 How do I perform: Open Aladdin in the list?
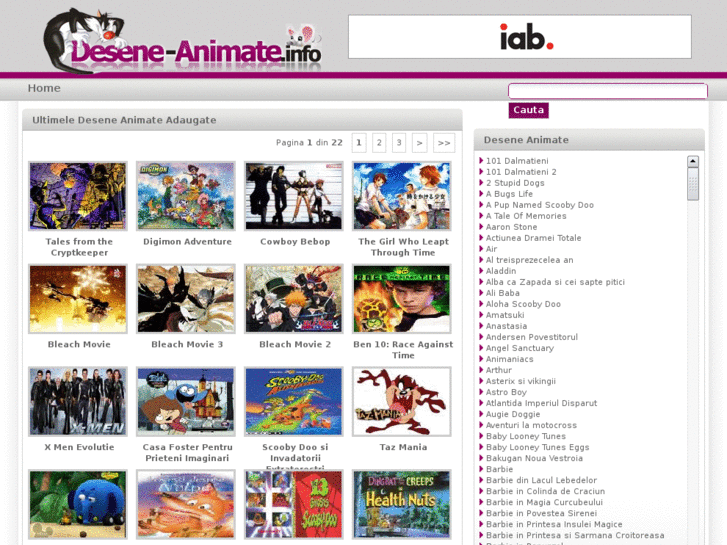(x=501, y=271)
